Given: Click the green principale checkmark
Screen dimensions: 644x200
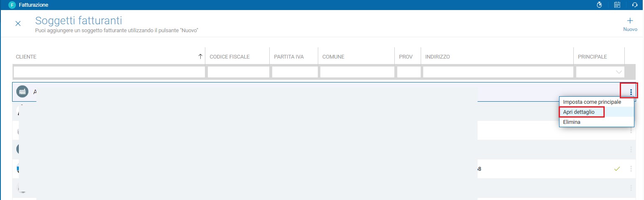Looking at the screenshot, I should tap(617, 169).
